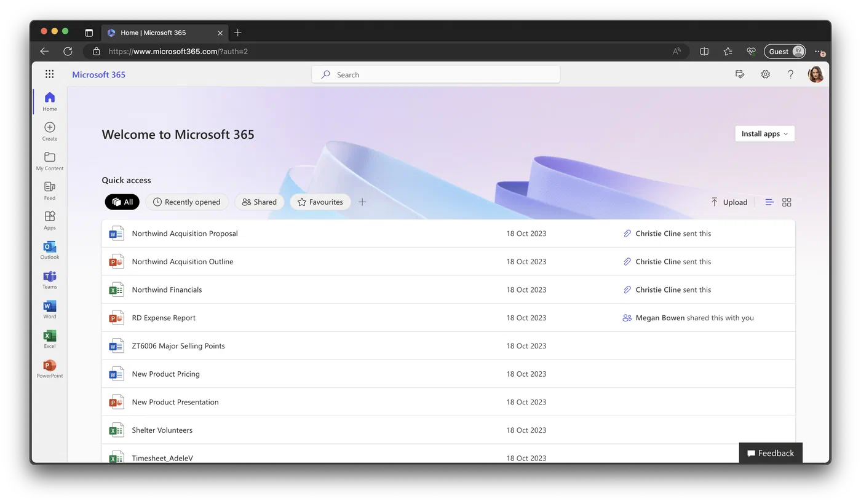Open New Product Pricing document
Image resolution: width=861 pixels, height=504 pixels.
pos(448,374)
